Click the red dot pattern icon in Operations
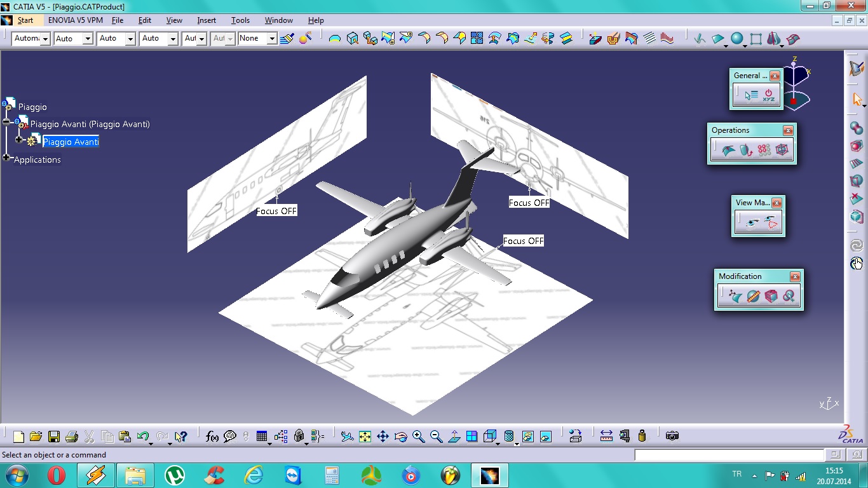The height and width of the screenshot is (488, 868). [x=764, y=151]
